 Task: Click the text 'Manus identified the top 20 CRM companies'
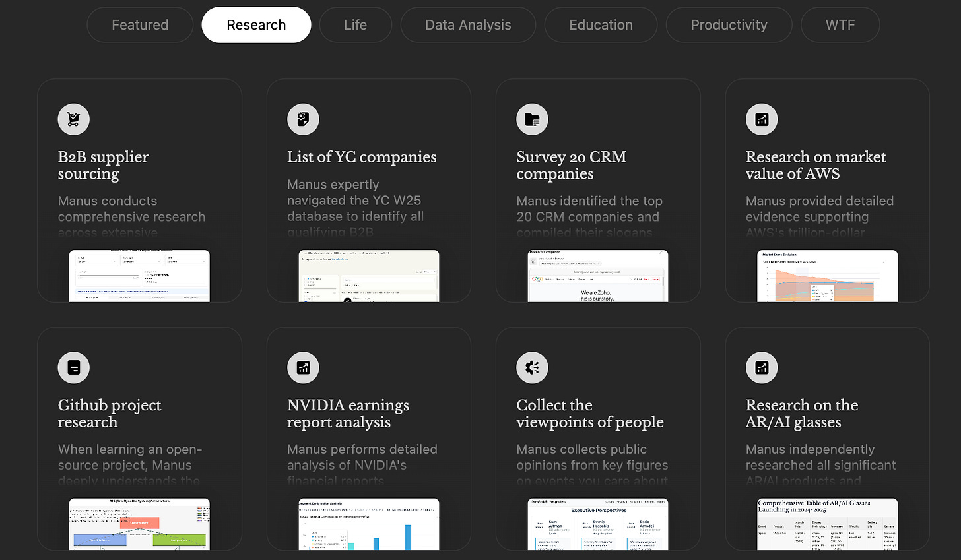[x=589, y=209]
